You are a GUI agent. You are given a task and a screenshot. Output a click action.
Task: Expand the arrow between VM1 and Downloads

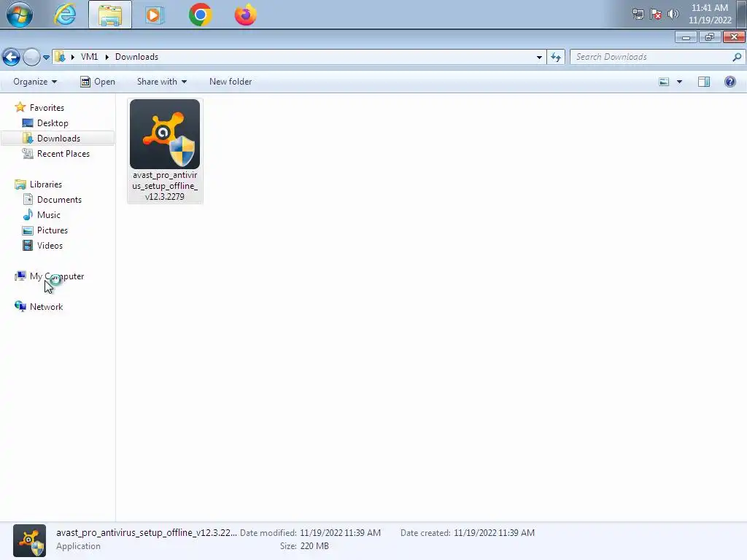coord(107,57)
